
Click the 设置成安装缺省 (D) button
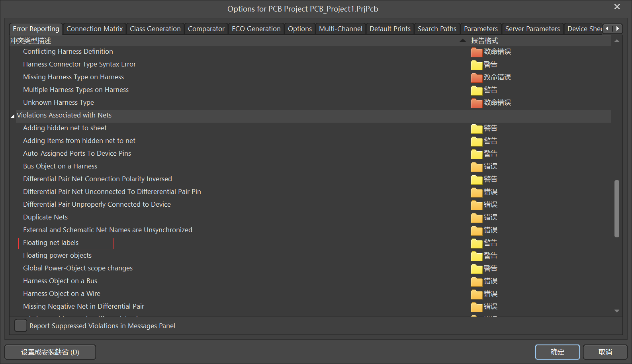pyautogui.click(x=50, y=352)
